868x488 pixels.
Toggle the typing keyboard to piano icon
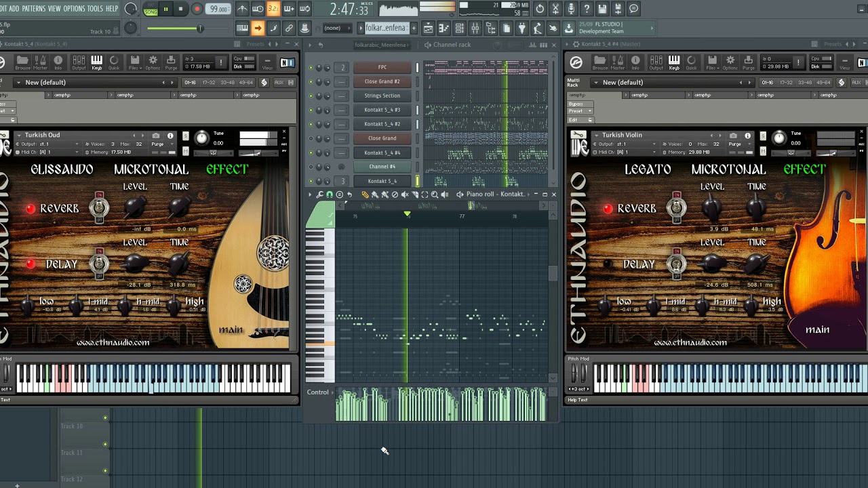(x=242, y=28)
